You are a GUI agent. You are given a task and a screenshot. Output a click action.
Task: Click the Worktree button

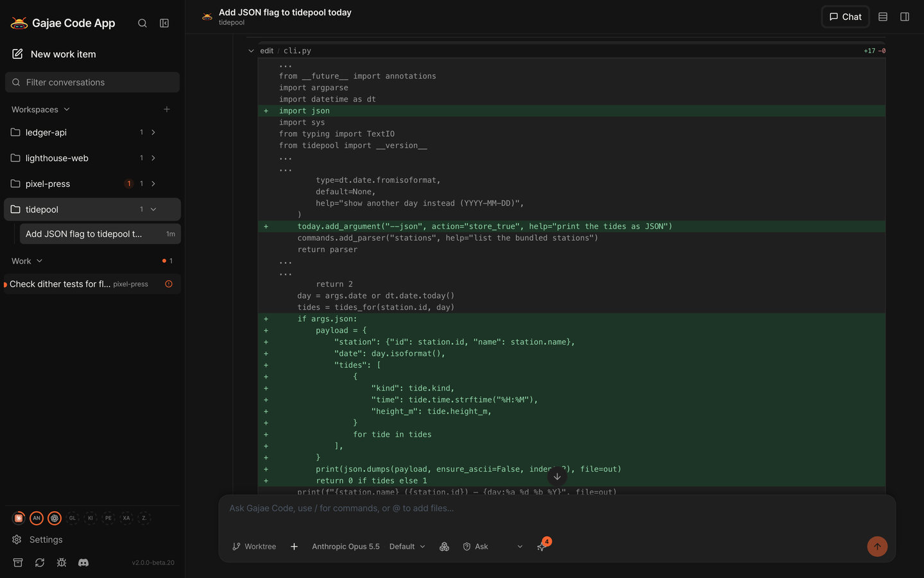click(254, 547)
